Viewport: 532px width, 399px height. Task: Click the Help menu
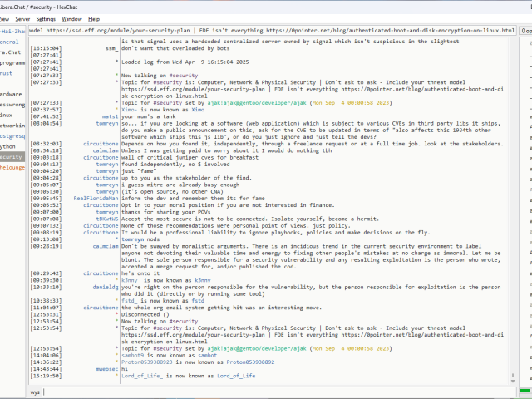[94, 18]
